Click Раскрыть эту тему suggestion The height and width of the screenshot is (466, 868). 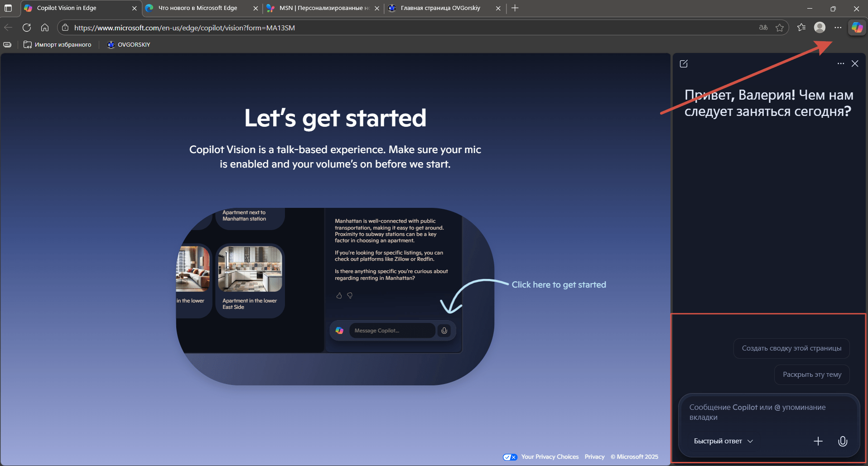(812, 375)
